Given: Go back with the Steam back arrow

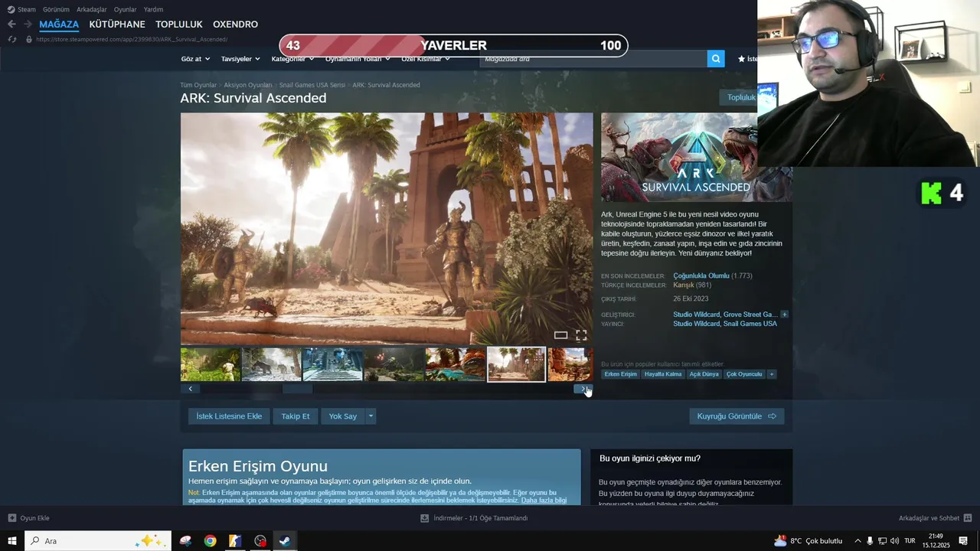Looking at the screenshot, I should 11,24.
